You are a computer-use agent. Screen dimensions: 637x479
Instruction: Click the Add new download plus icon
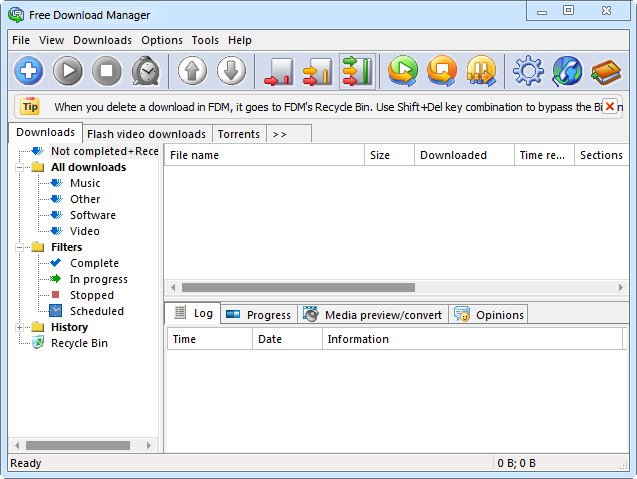coord(28,71)
